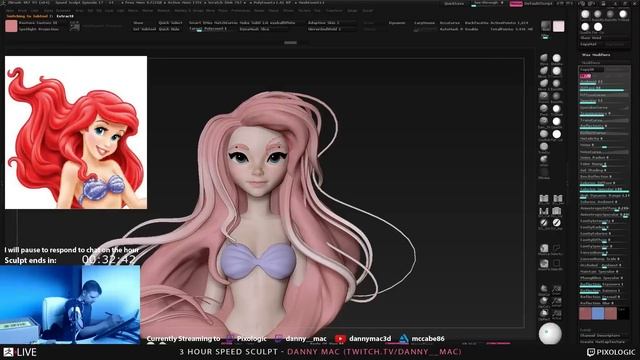Collapse the Wax Modifiers section

click(x=597, y=55)
